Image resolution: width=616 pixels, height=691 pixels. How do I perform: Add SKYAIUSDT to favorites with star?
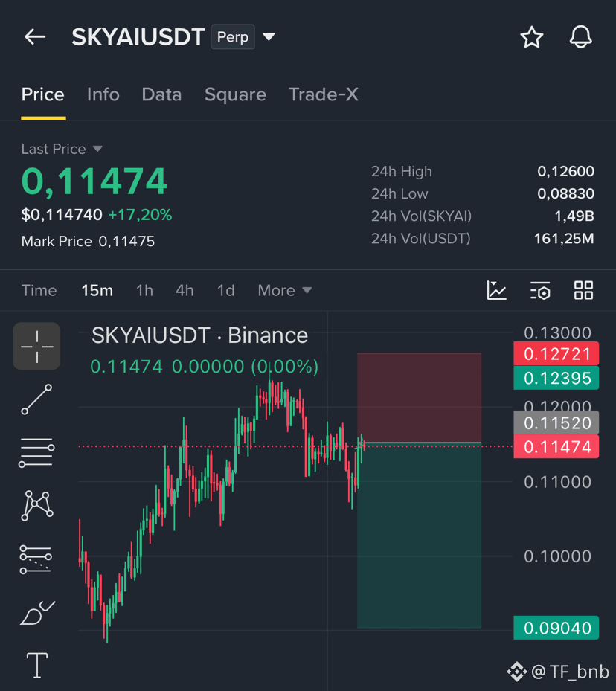(532, 37)
